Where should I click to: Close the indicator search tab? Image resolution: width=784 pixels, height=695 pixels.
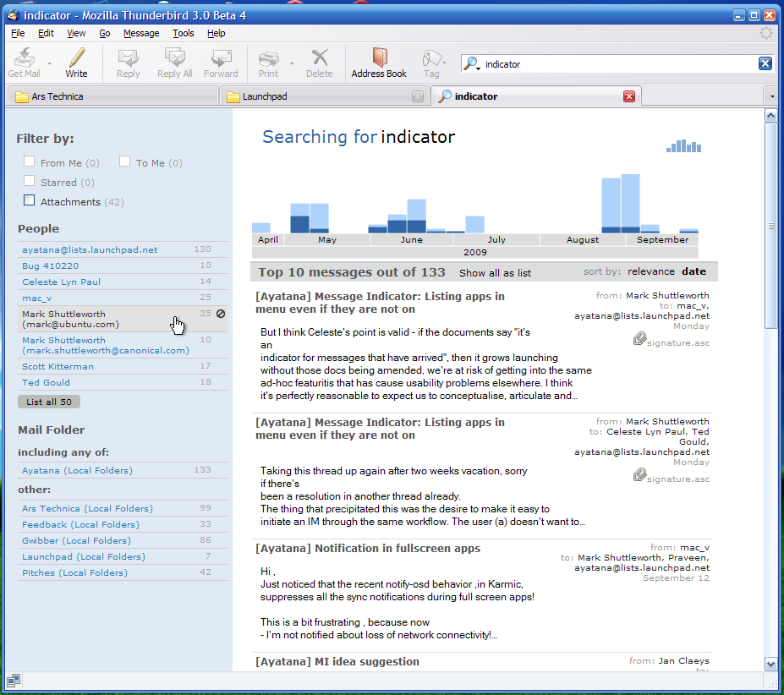point(629,96)
